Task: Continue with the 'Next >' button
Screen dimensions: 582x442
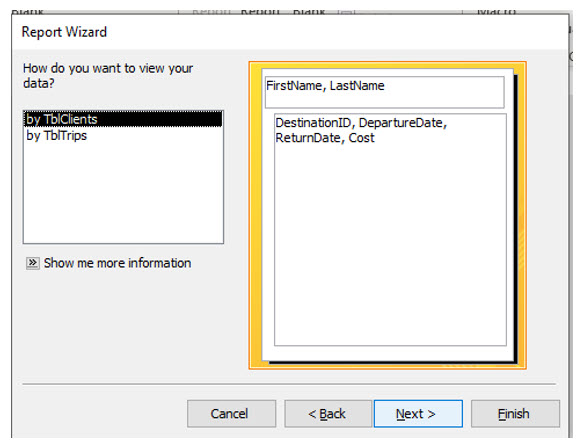Action: click(x=418, y=413)
